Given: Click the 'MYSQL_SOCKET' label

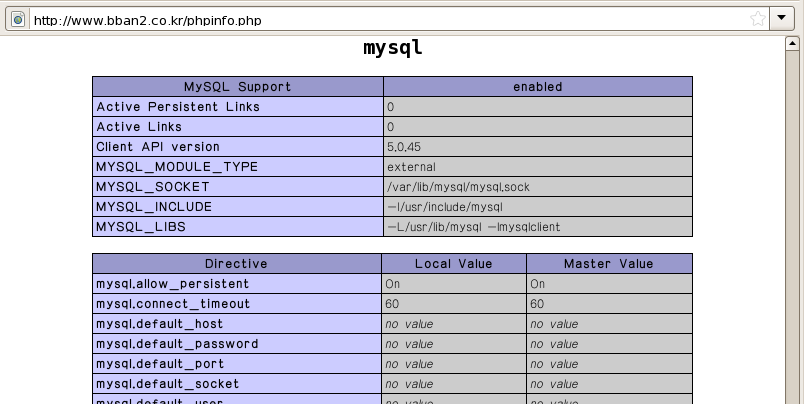Looking at the screenshot, I should click(153, 187).
